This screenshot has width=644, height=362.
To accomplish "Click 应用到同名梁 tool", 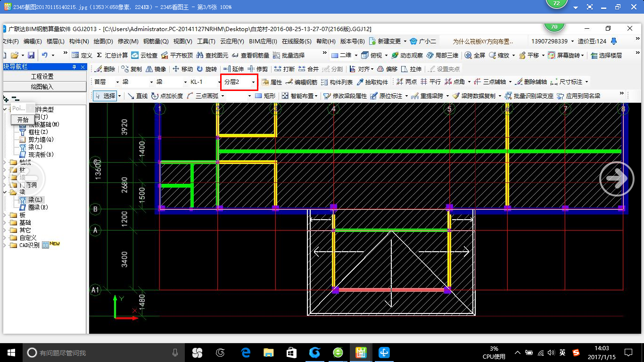I will (x=578, y=96).
